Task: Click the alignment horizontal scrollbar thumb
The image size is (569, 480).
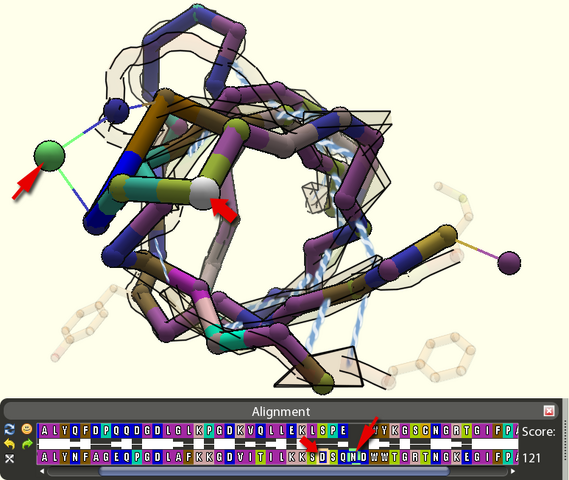Action: (x=274, y=471)
